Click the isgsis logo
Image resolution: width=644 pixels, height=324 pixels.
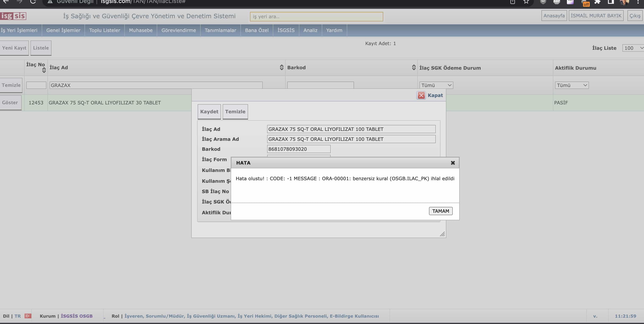(x=13, y=16)
